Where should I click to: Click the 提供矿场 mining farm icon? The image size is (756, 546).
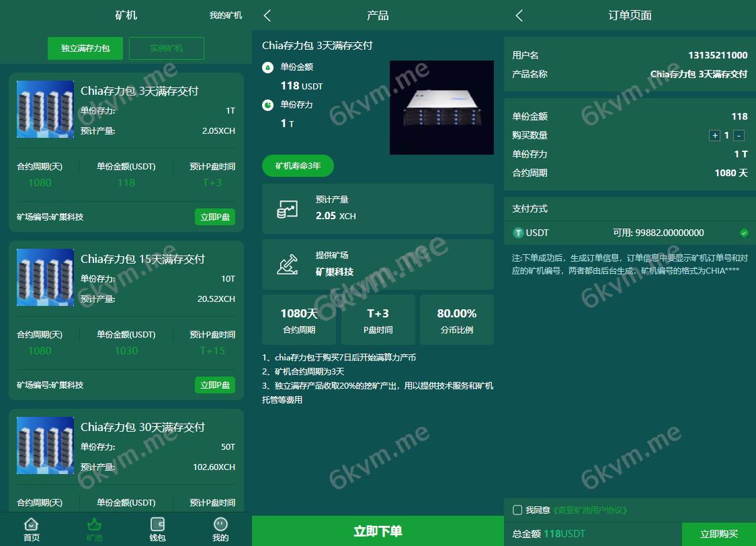(x=287, y=264)
